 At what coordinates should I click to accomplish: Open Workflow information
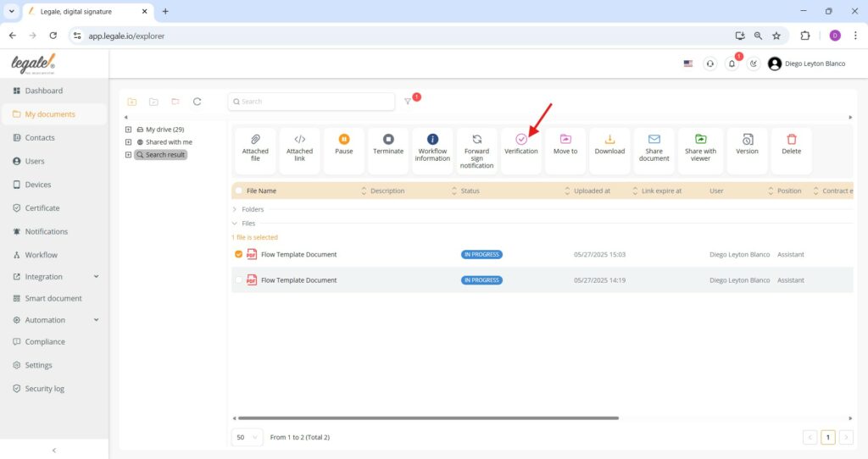click(432, 151)
